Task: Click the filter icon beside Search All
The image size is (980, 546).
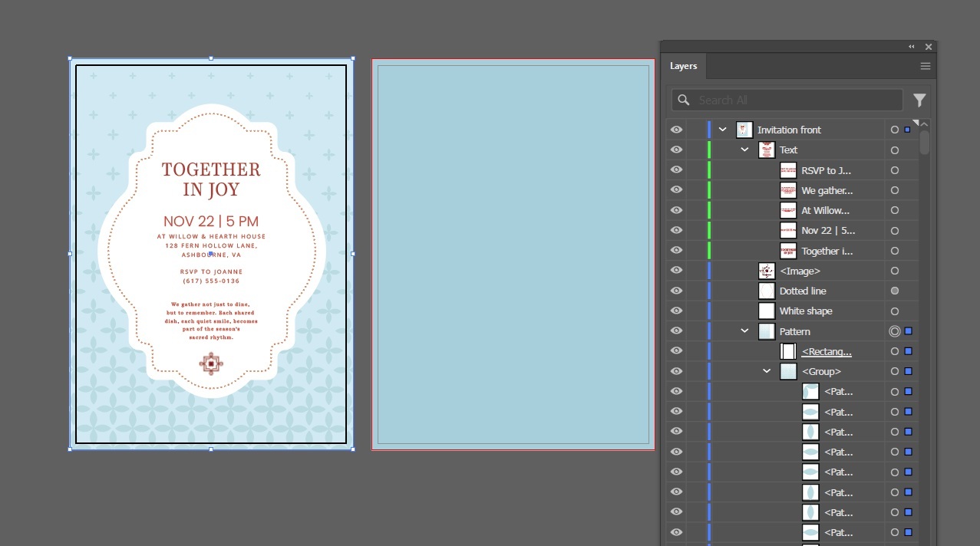Action: point(919,100)
